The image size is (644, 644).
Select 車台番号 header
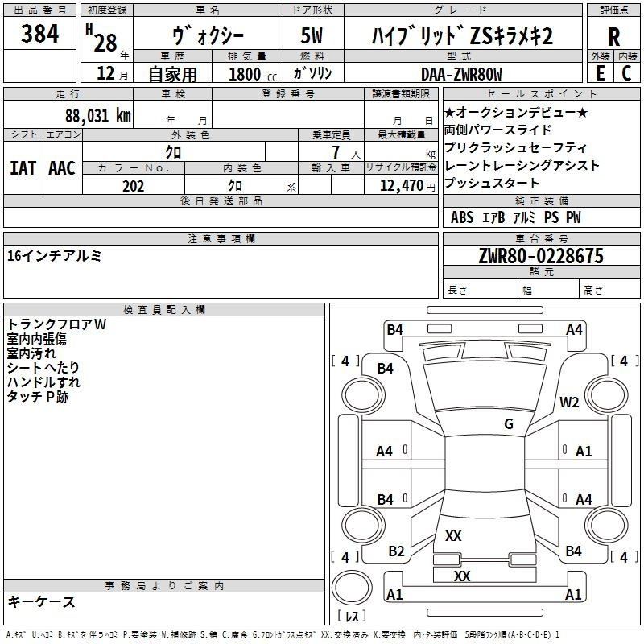click(541, 238)
